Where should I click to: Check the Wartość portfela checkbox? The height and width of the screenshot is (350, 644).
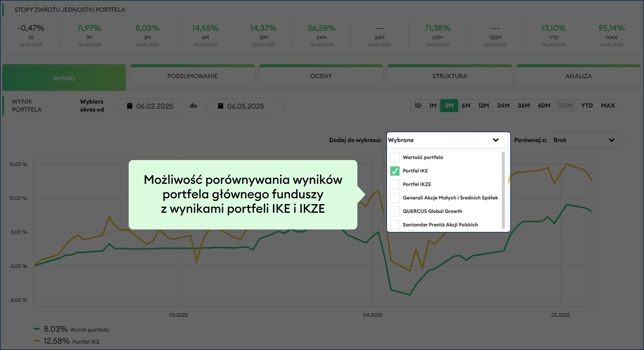click(x=395, y=157)
